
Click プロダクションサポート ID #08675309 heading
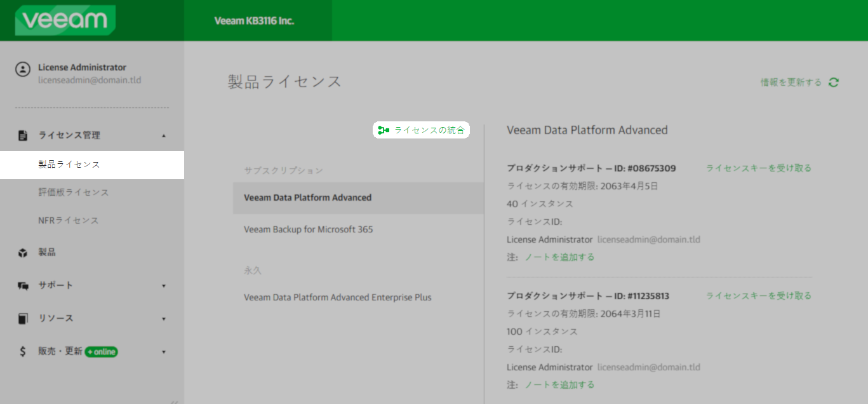tap(591, 168)
